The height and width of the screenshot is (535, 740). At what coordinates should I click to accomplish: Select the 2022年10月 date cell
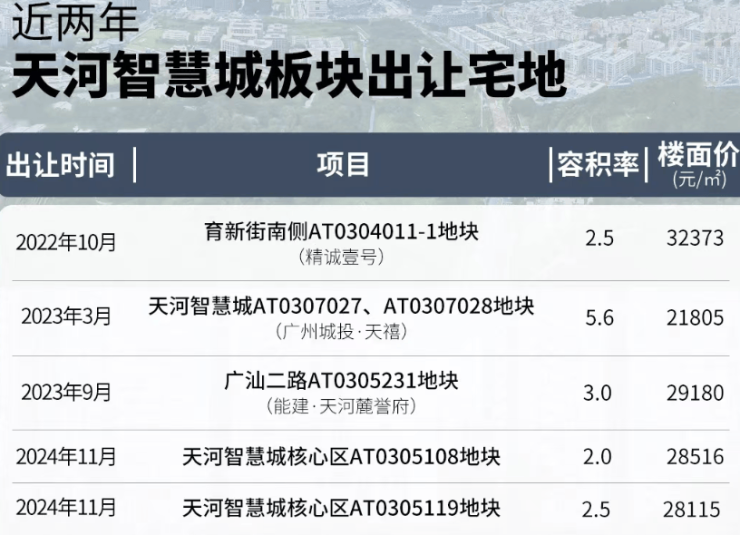tap(66, 241)
